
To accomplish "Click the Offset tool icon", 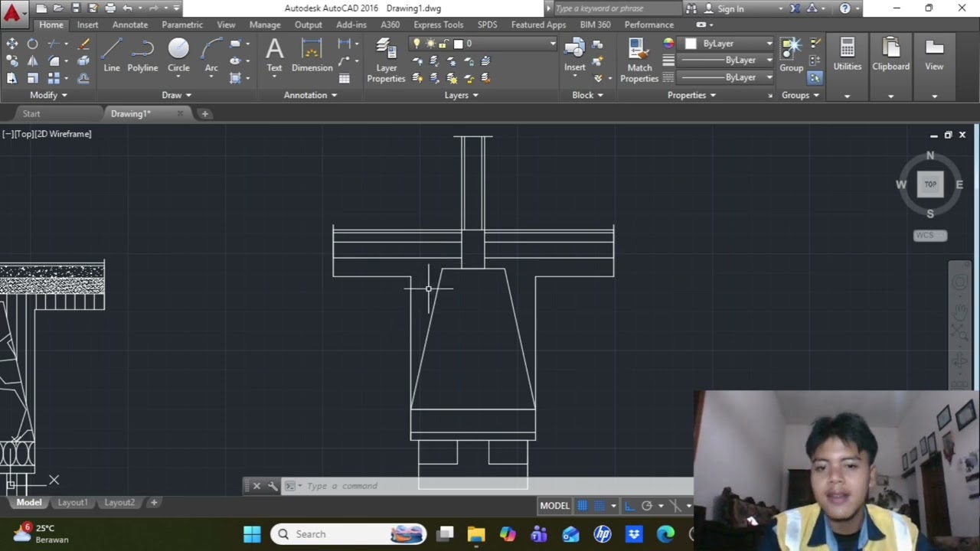I will coord(83,78).
